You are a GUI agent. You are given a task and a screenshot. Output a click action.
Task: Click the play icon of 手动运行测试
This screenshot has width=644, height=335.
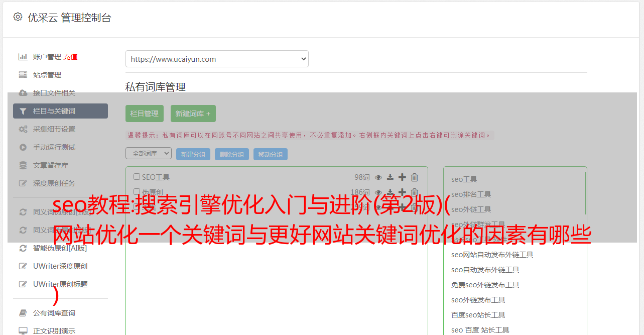click(23, 147)
